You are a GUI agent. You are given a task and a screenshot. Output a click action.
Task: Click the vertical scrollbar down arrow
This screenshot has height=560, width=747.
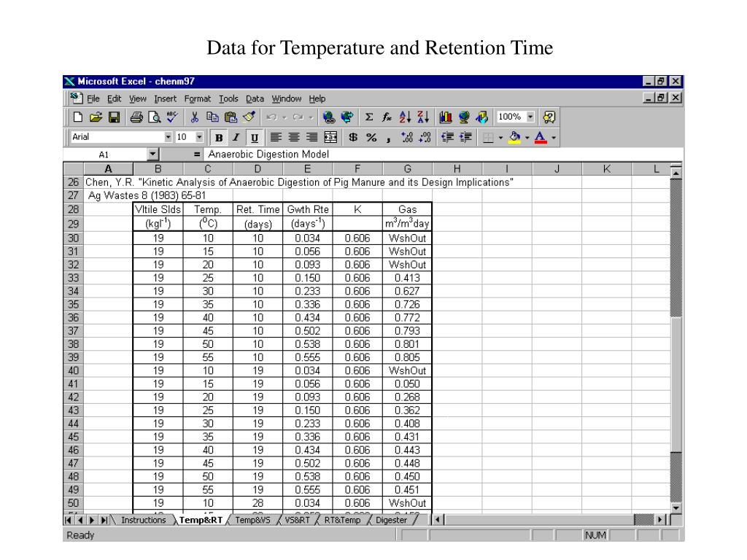pyautogui.click(x=676, y=508)
